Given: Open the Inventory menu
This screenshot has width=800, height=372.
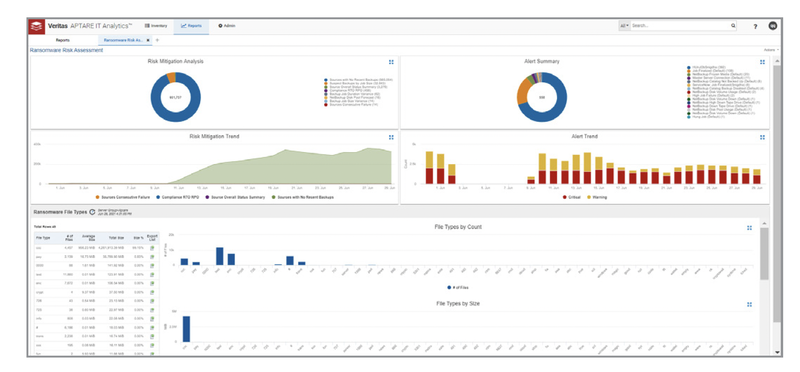Looking at the screenshot, I should [156, 26].
